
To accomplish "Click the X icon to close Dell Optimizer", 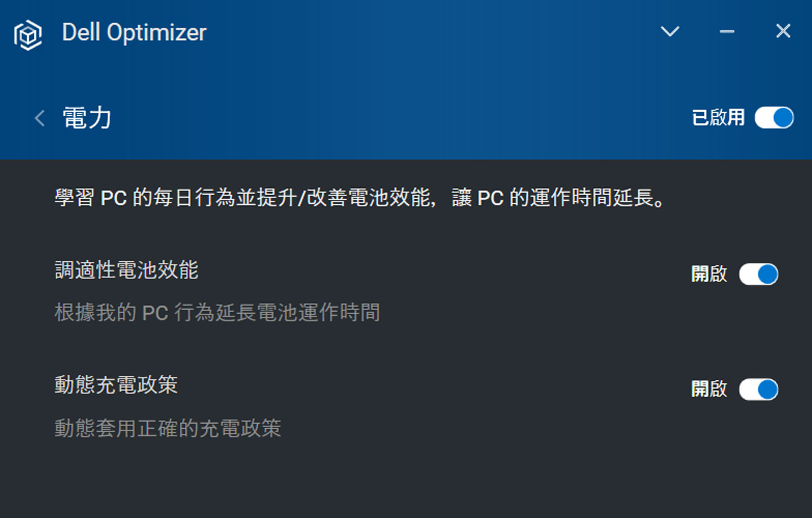I will [x=783, y=31].
